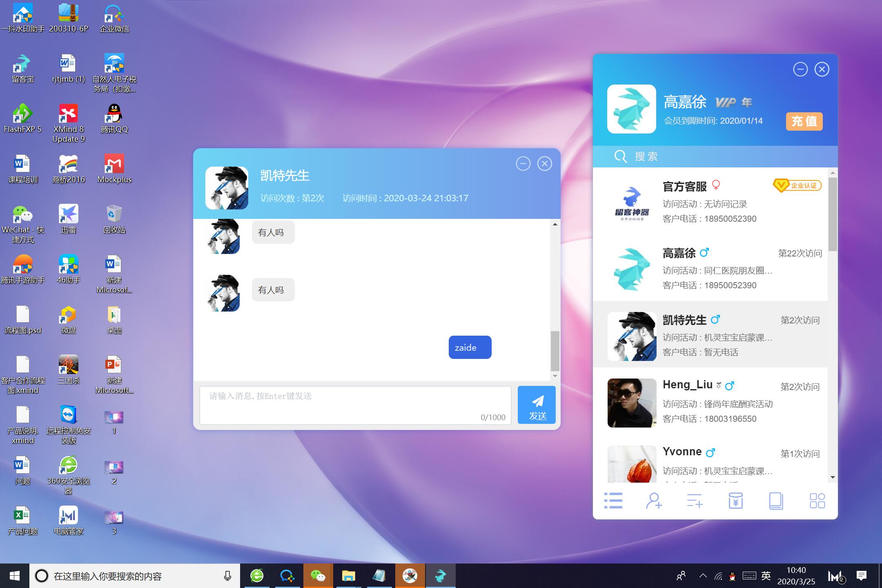Open the 远程控制免安装版 desktop icon
This screenshot has height=588, width=882.
click(69, 425)
